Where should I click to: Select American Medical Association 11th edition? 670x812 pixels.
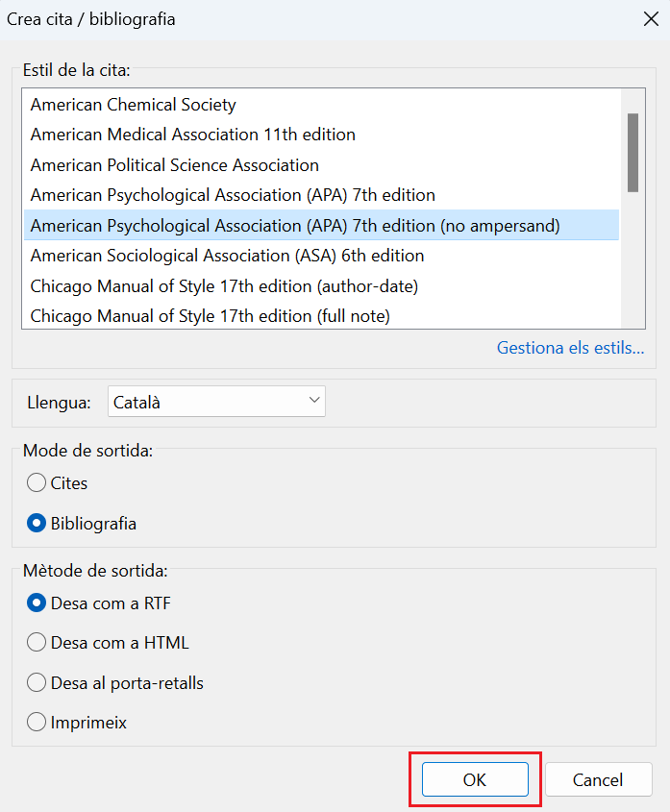coord(321,135)
